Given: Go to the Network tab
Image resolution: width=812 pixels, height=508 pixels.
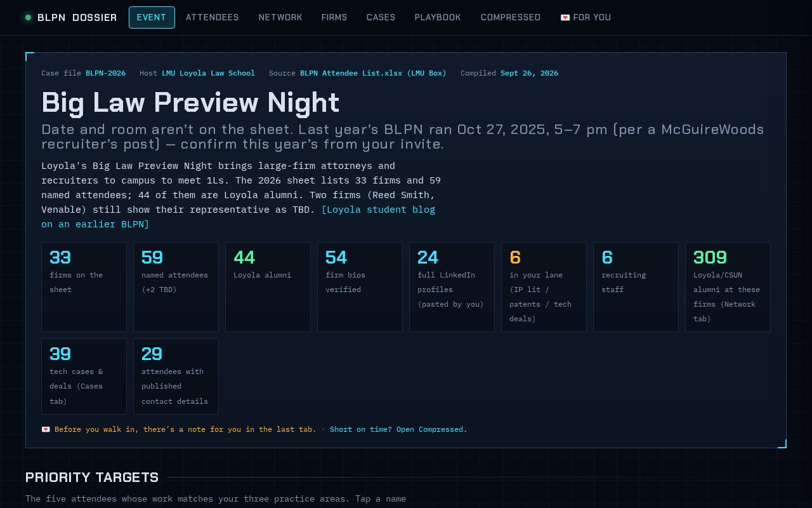Looking at the screenshot, I should click(280, 18).
